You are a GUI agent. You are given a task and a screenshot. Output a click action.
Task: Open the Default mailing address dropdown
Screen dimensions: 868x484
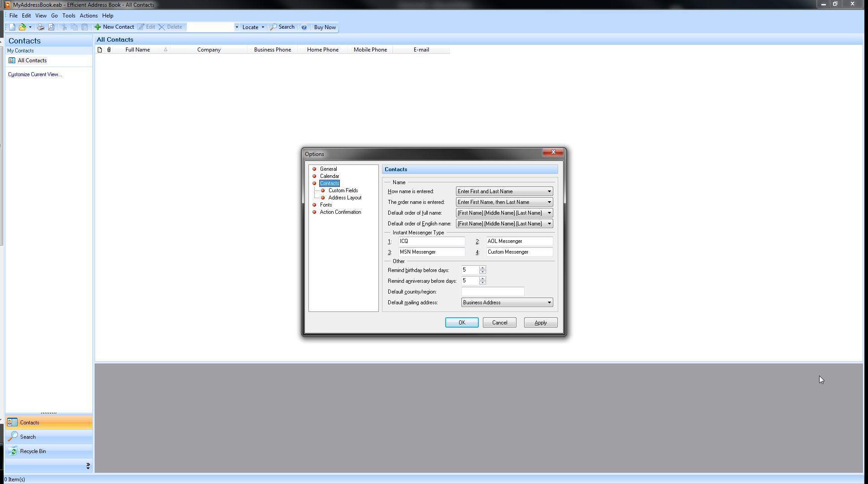point(507,302)
